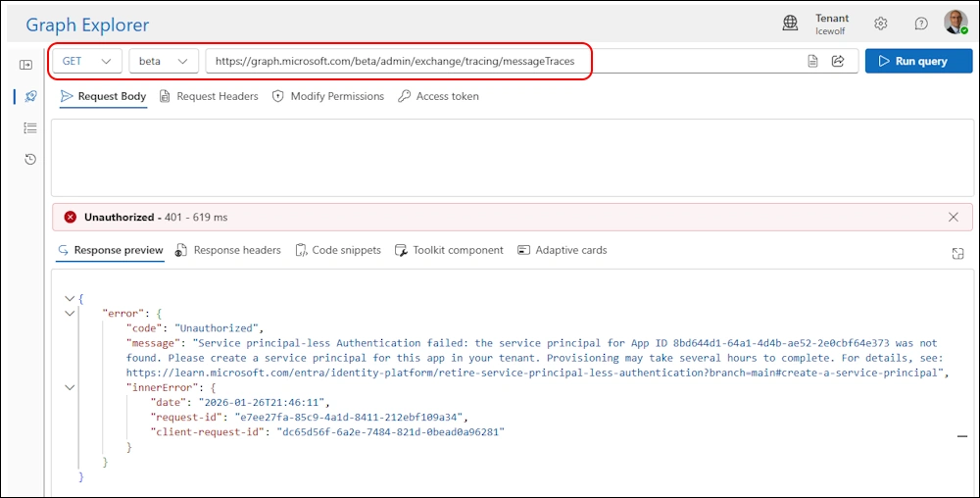Viewport: 980px width, 498px height.
Task: Click the documentation icon in URL bar
Action: 812,61
